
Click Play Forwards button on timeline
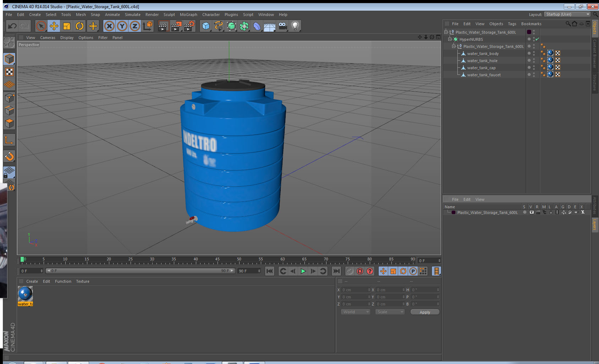click(303, 271)
